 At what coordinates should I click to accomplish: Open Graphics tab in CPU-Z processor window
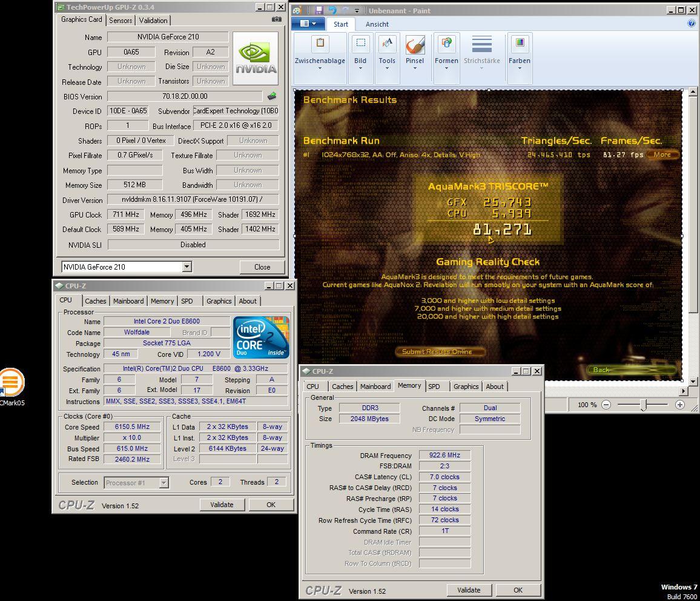219,301
